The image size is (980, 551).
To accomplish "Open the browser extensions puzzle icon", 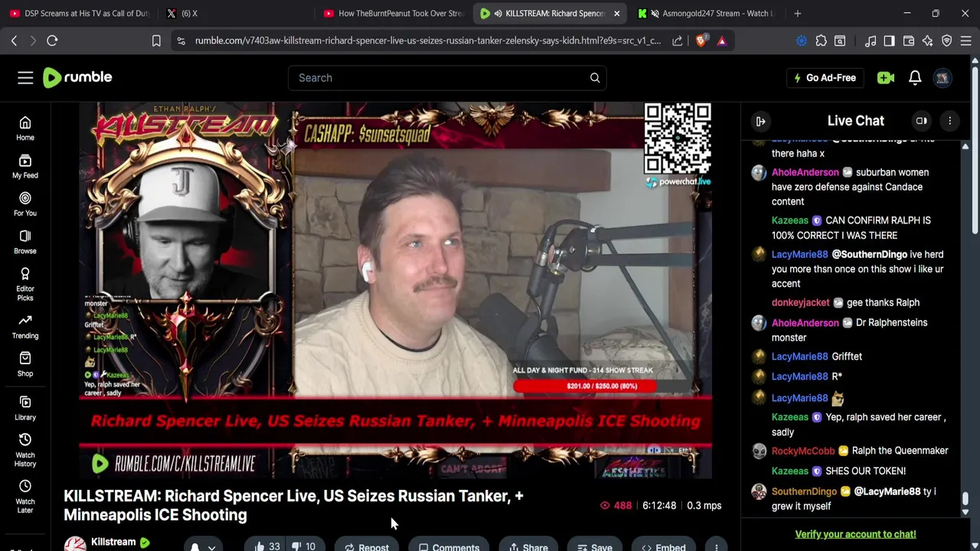I will 821,41.
